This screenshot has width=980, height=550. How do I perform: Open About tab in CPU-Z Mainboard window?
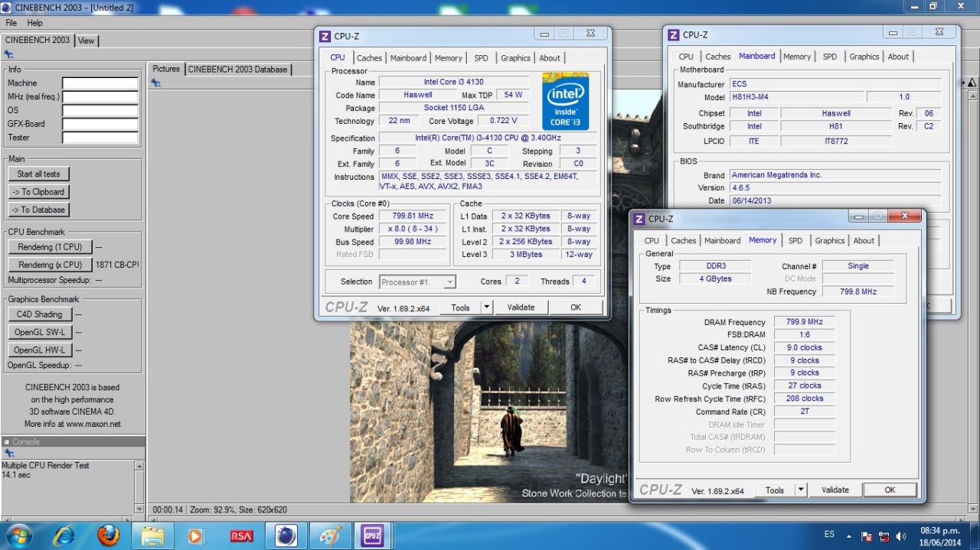click(898, 57)
